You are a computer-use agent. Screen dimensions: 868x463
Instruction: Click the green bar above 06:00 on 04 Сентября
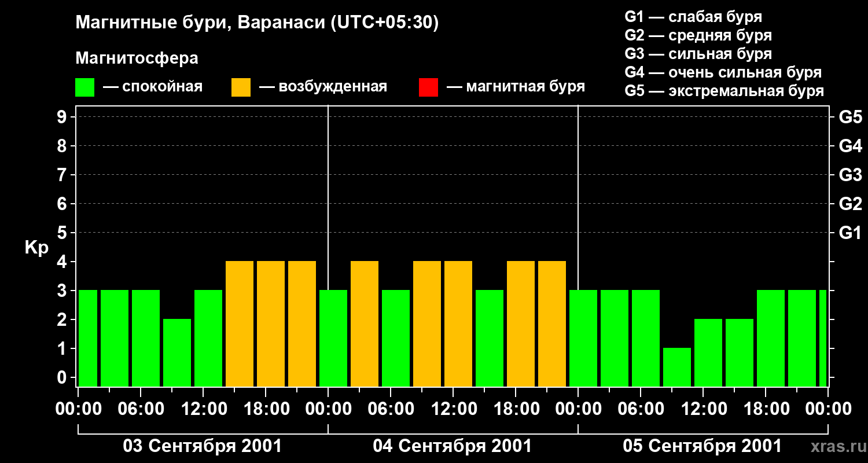[x=396, y=338]
